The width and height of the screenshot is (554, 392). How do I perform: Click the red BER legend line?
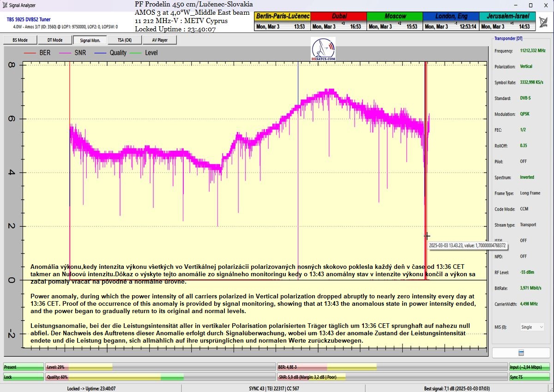pos(30,53)
